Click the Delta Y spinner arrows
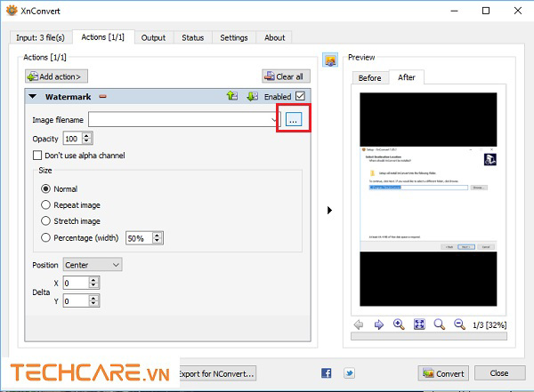The height and width of the screenshot is (392, 534). 93,300
